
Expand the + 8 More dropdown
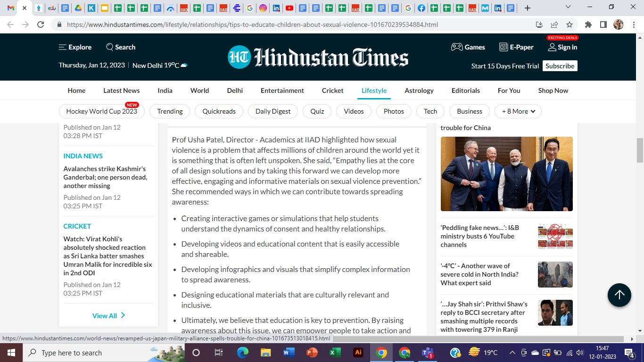pos(518,111)
